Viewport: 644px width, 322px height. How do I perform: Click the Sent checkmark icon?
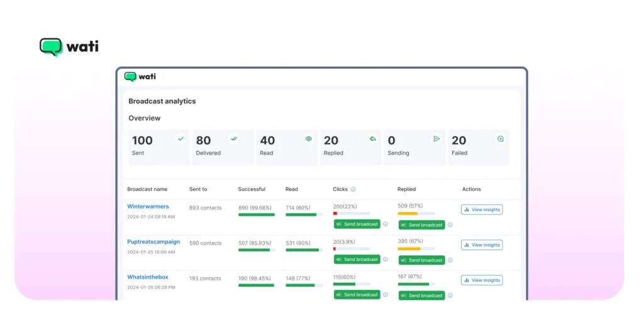tap(180, 139)
